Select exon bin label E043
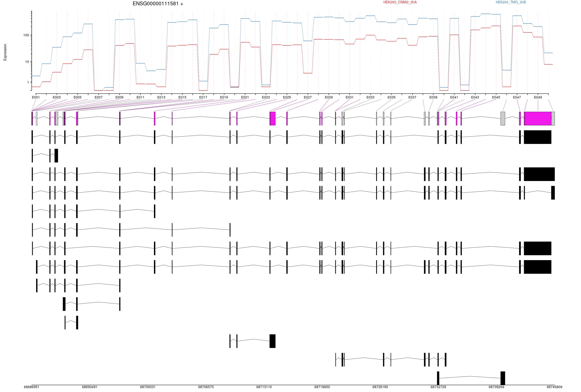The height and width of the screenshot is (392, 581). click(475, 97)
